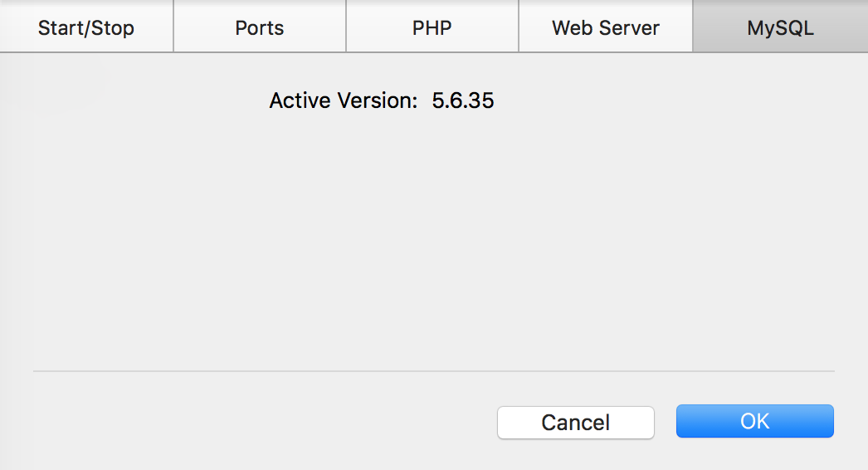The image size is (868, 470).
Task: Click the 5.6.35 version number
Action: click(463, 101)
